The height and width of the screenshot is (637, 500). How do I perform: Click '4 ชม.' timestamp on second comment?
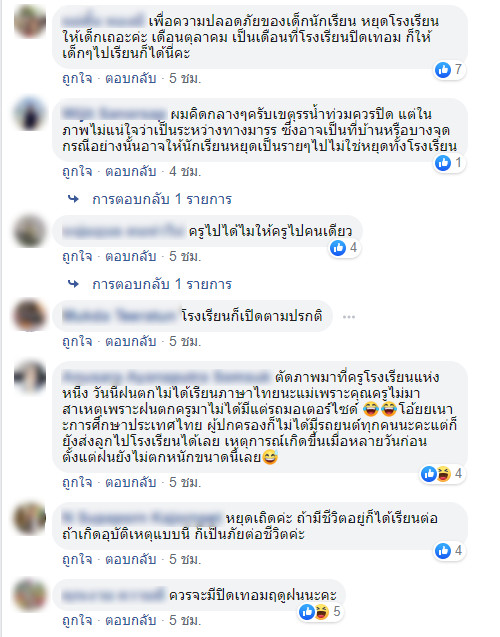185,171
